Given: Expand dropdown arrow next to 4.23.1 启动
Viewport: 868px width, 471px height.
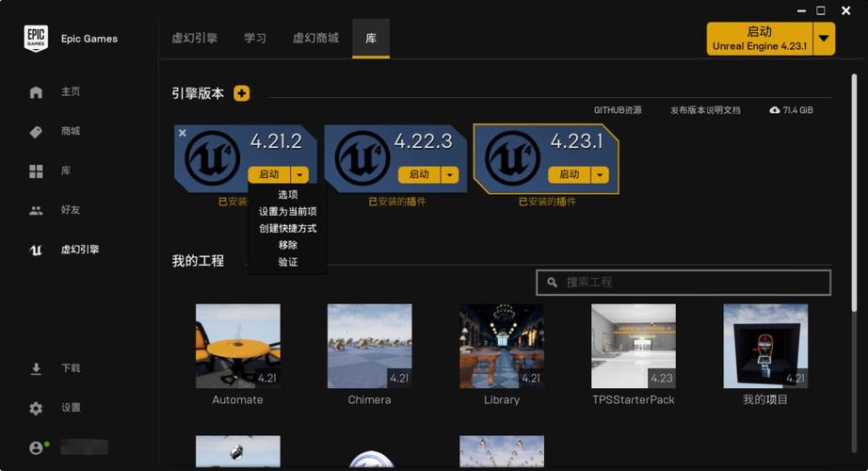Looking at the screenshot, I should 600,174.
